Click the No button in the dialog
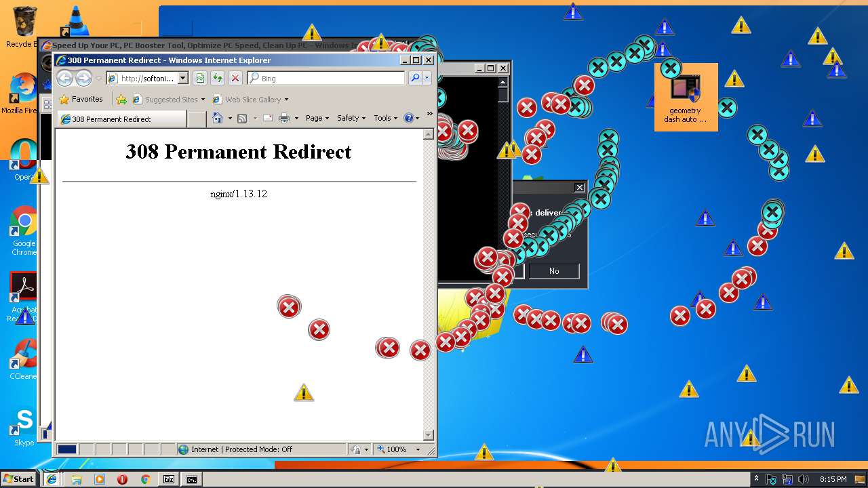Image resolution: width=868 pixels, height=488 pixels. (554, 271)
